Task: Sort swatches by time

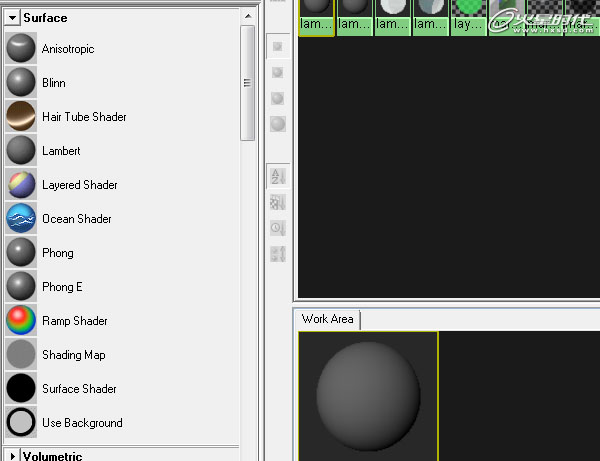Action: pos(278,228)
